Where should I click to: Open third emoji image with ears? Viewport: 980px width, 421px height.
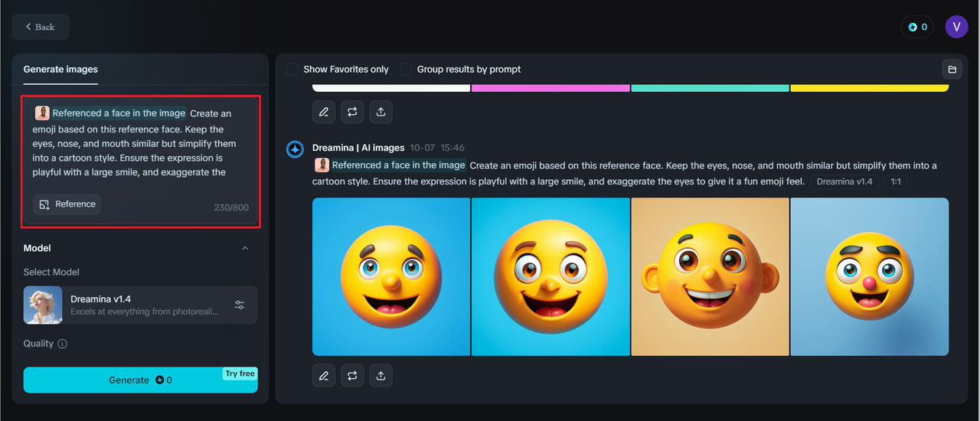(x=710, y=277)
